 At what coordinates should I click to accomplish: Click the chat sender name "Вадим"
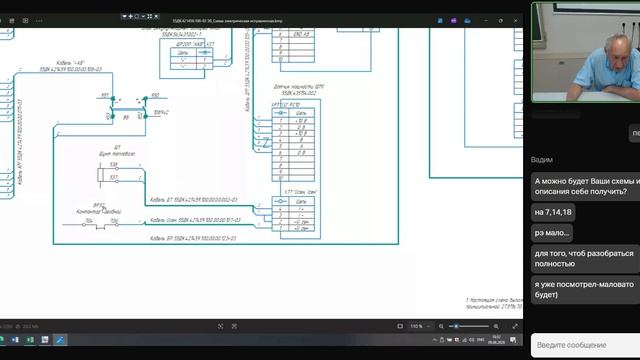click(542, 160)
